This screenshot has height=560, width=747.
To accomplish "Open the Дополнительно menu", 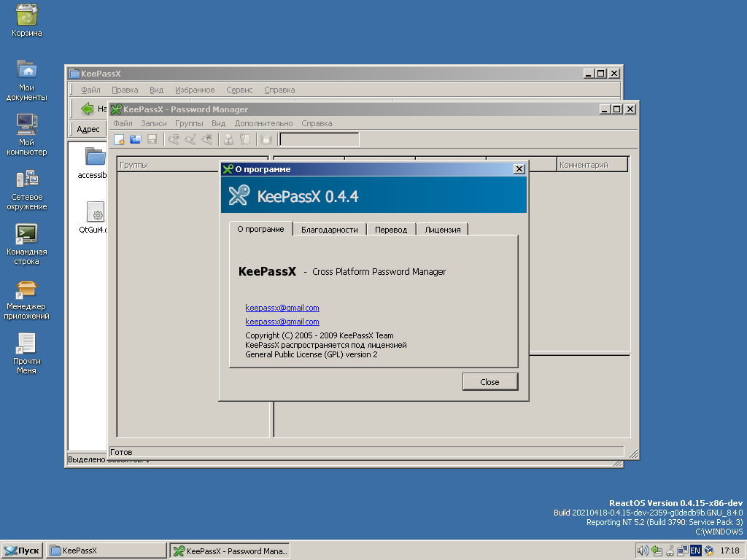I will click(263, 123).
